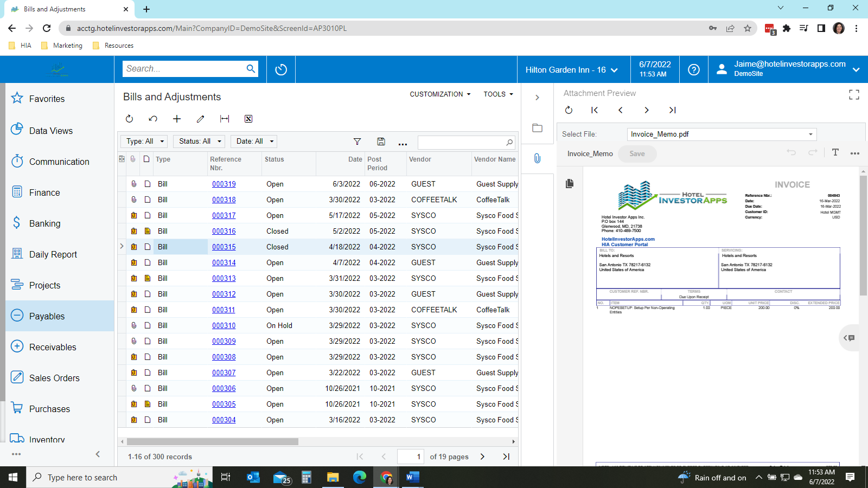Open the grid filter settings funnel icon
Viewport: 868px width, 488px height.
click(357, 142)
